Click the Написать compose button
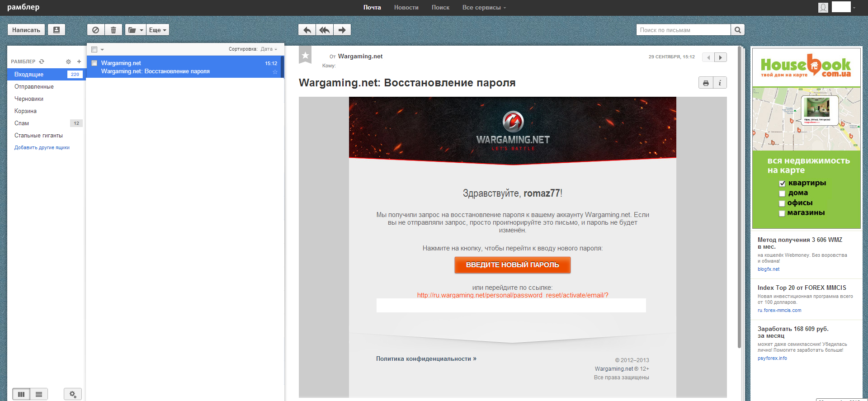The height and width of the screenshot is (401, 868). click(26, 30)
